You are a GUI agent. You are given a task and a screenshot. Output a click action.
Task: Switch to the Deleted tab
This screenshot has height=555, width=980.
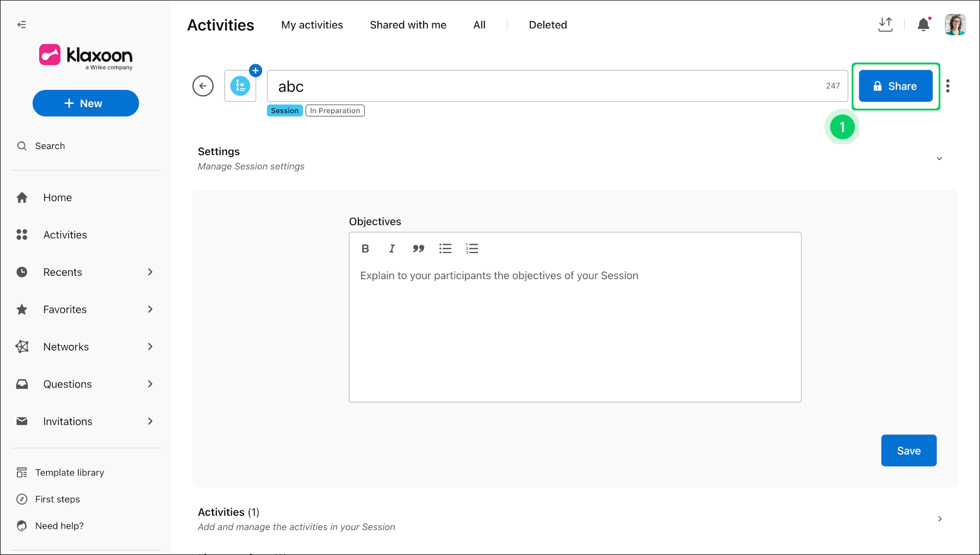point(548,25)
